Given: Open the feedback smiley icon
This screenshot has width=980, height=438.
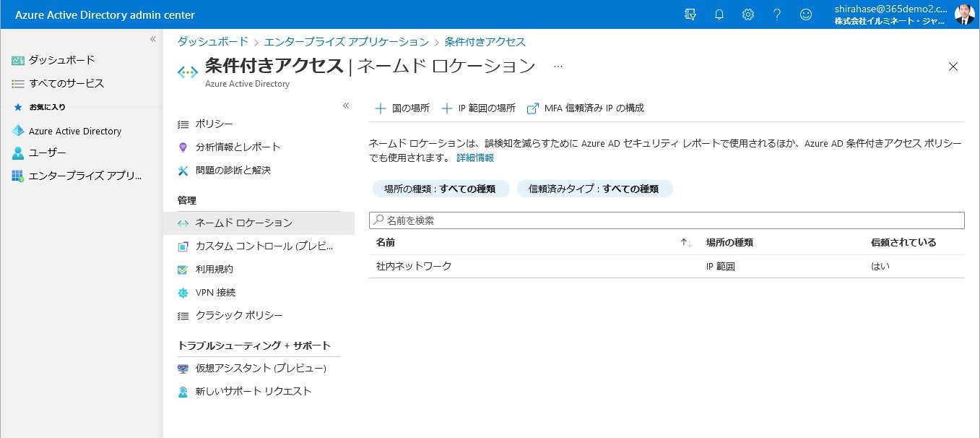Looking at the screenshot, I should click(806, 14).
